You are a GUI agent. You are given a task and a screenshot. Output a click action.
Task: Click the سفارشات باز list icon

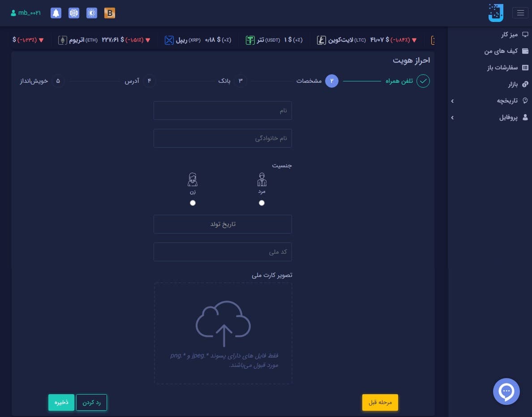pyautogui.click(x=525, y=68)
